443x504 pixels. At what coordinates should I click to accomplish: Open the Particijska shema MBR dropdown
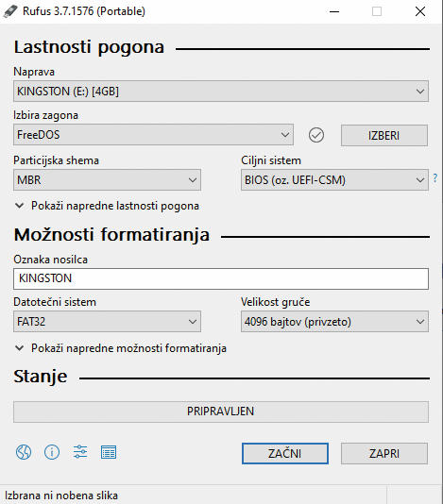107,180
